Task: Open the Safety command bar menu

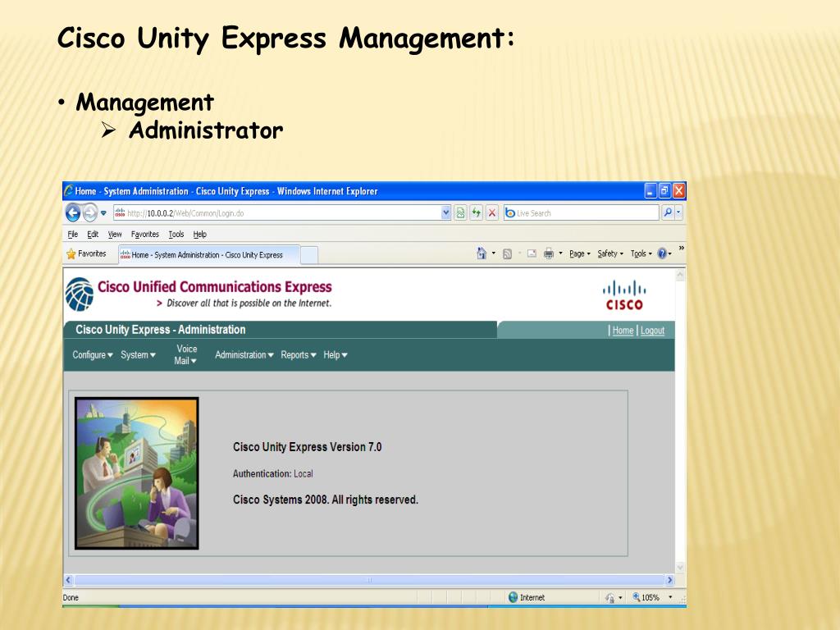Action: (610, 254)
